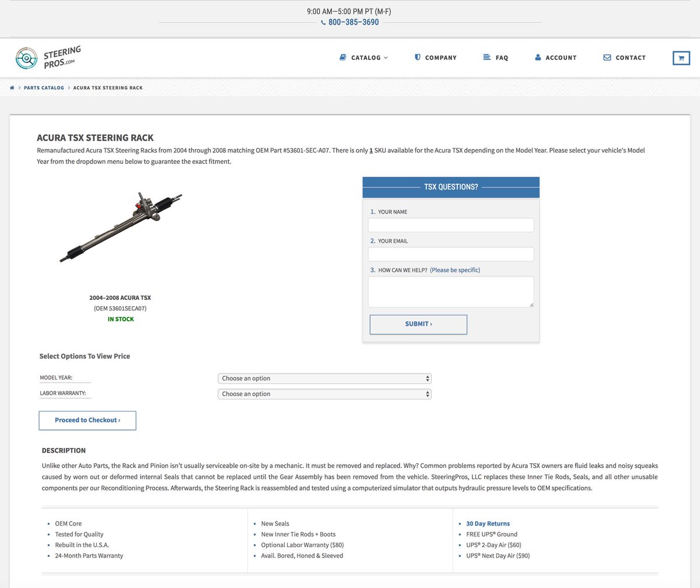This screenshot has width=700, height=588.
Task: Focus the Your Email input field
Action: pos(451,254)
